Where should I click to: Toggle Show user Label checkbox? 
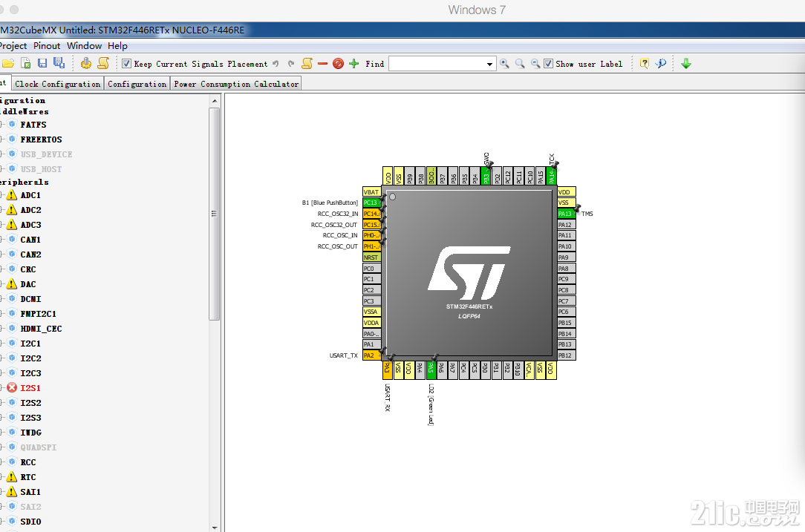(x=548, y=64)
